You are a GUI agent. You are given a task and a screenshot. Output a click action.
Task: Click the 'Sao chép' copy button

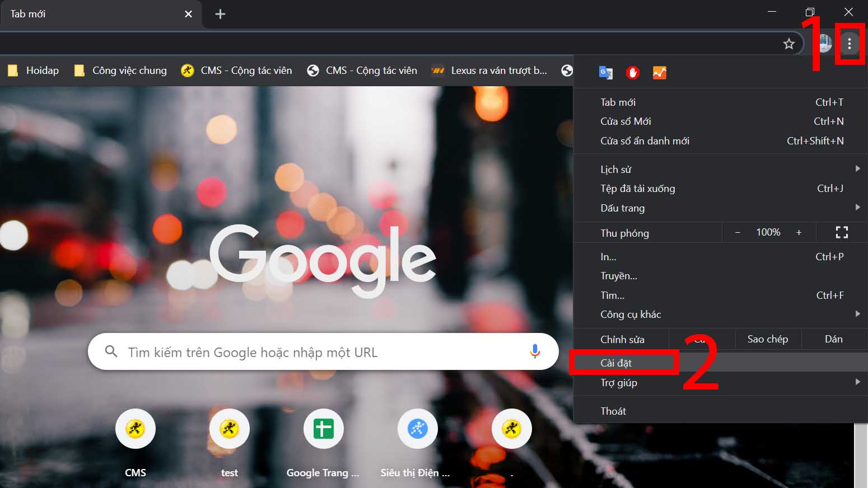(x=768, y=339)
